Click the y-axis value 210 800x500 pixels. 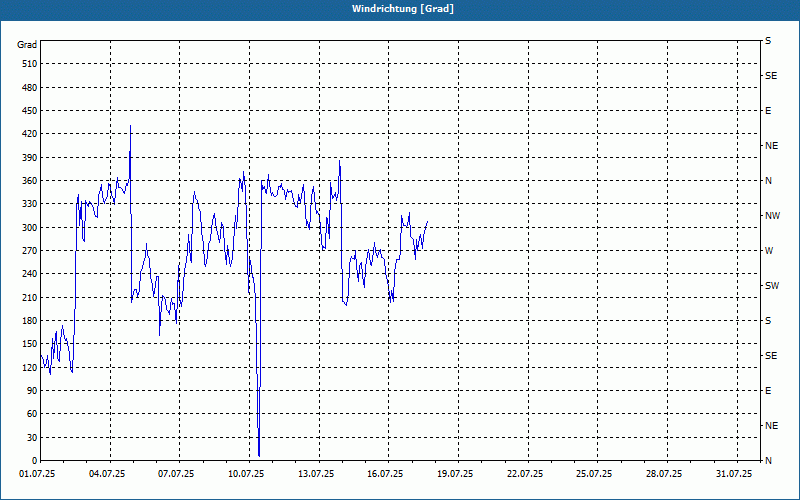tap(30, 297)
